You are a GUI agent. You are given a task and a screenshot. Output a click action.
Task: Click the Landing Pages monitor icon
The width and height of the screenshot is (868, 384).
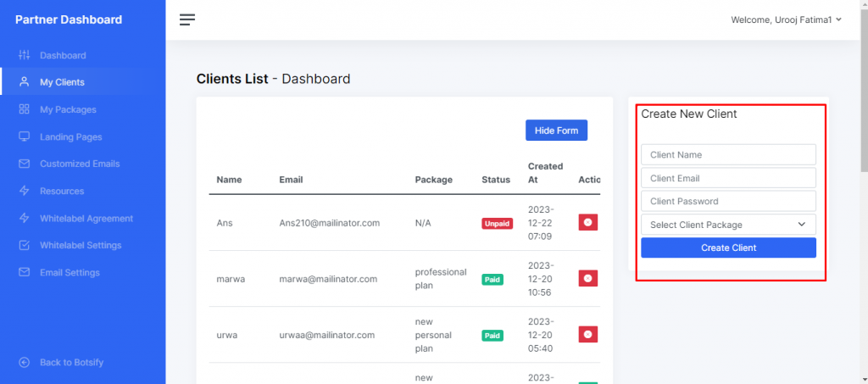[24, 136]
